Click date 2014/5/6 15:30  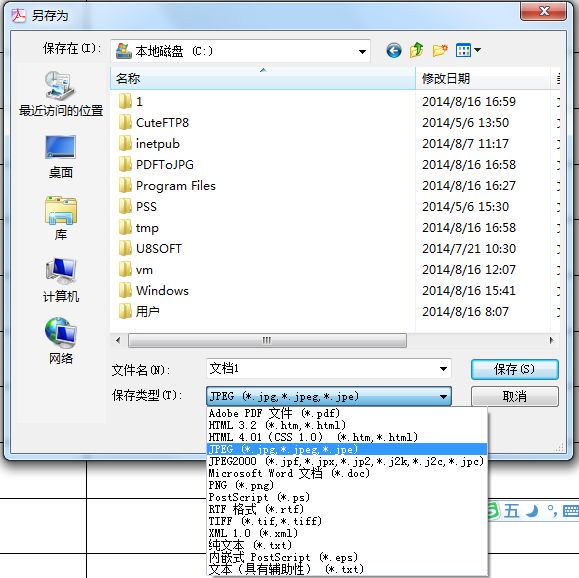pyautogui.click(x=465, y=207)
